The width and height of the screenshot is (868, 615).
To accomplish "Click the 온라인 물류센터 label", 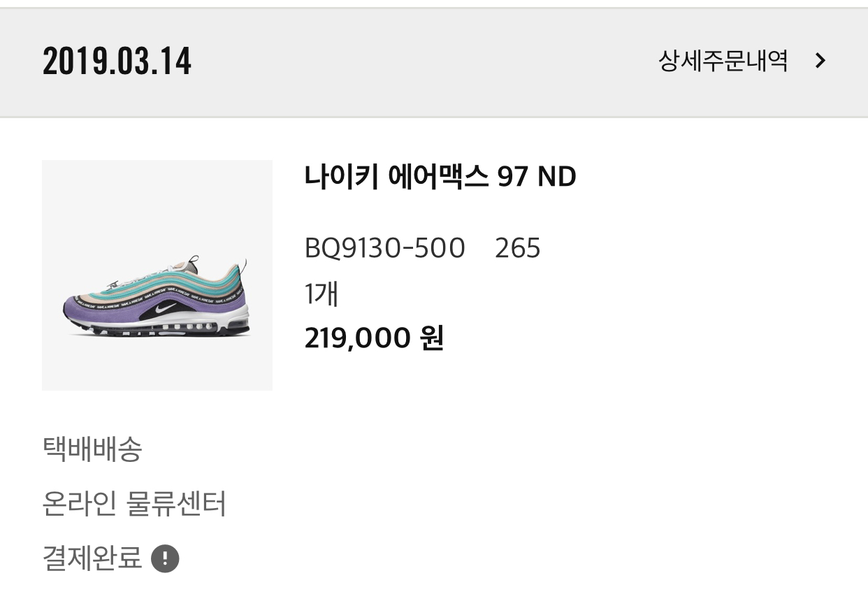I will pos(134,504).
